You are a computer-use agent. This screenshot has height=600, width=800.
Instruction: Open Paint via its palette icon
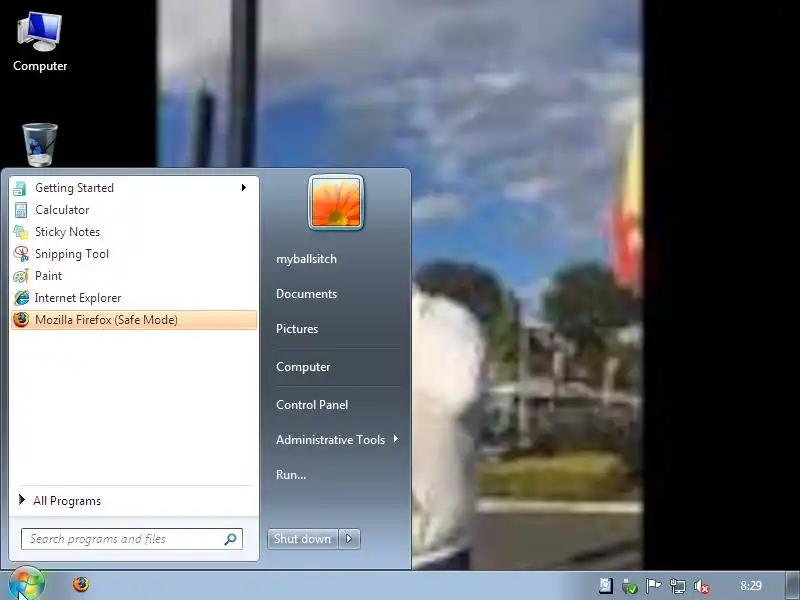(21, 276)
